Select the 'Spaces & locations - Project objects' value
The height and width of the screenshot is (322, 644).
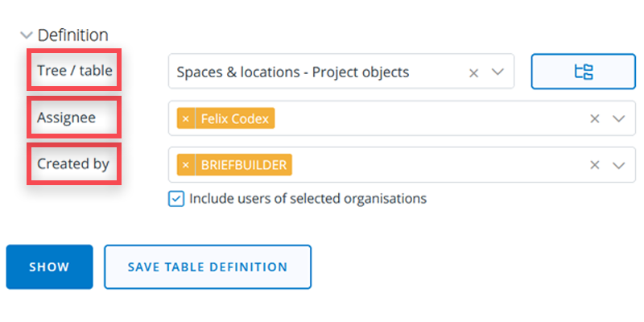(293, 72)
